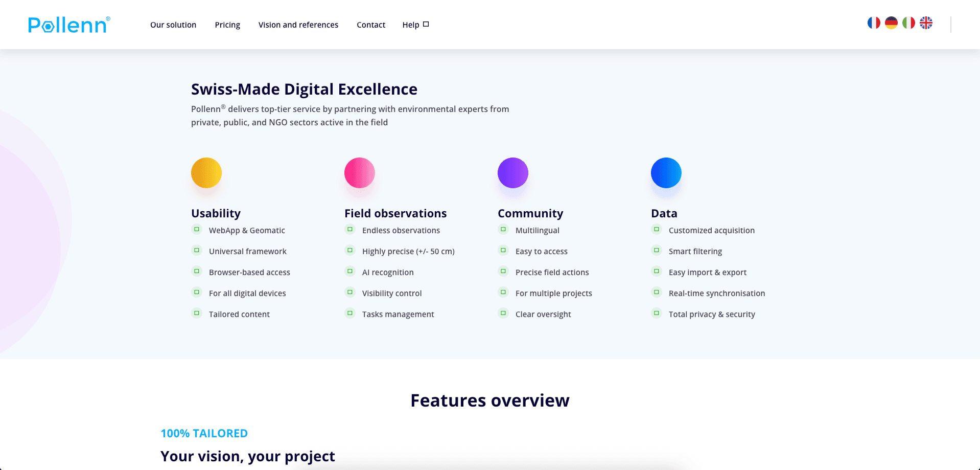Click the Features overview heading

[x=489, y=400]
